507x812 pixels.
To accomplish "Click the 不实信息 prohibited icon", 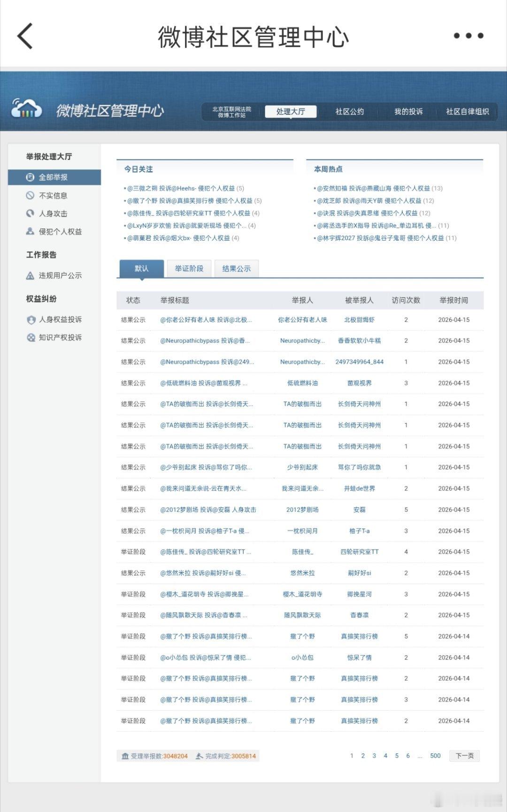I will (x=30, y=196).
